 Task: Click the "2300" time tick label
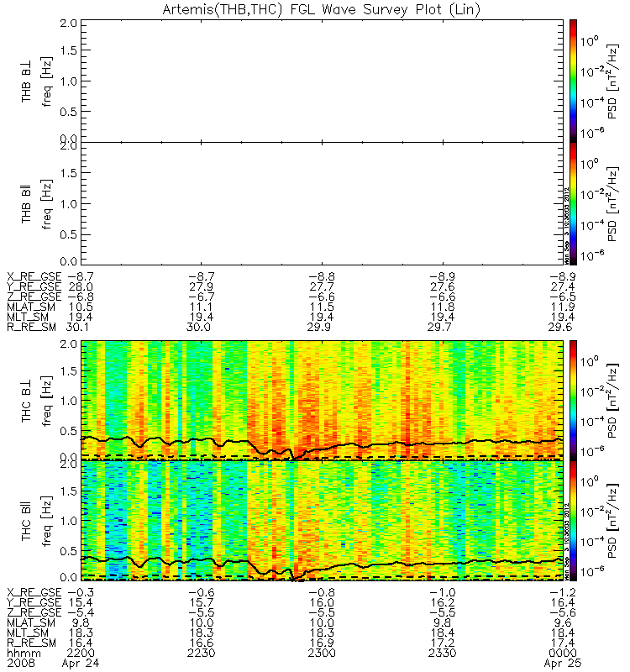[x=322, y=654]
